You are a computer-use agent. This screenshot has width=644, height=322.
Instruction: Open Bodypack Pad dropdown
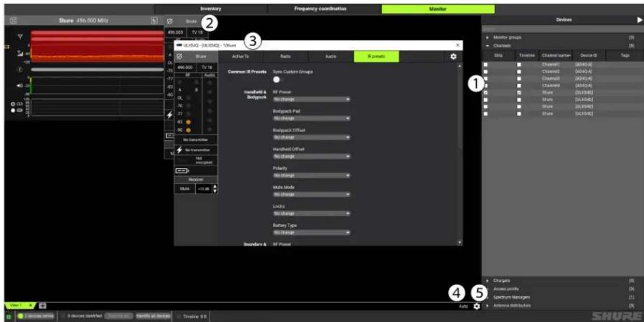click(312, 118)
